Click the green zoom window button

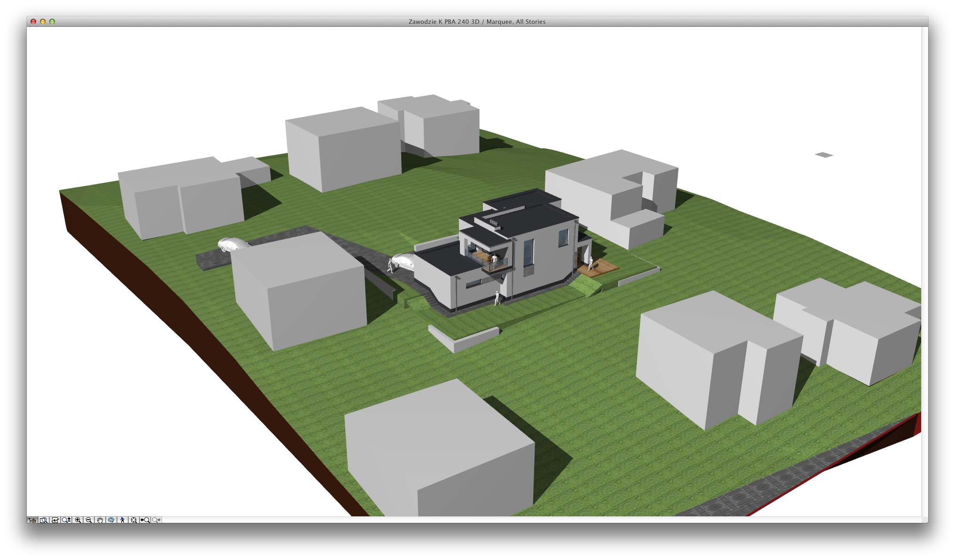52,22
